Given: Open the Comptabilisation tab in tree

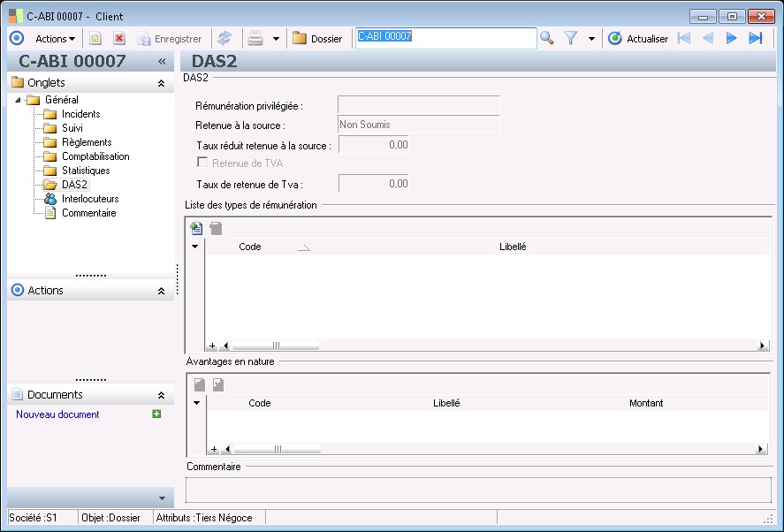Looking at the screenshot, I should click(x=95, y=156).
